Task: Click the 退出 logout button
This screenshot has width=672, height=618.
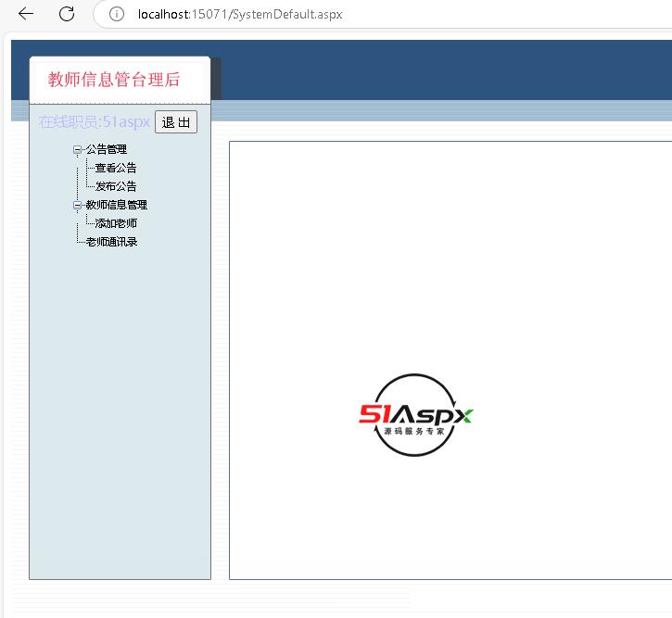Action: pyautogui.click(x=176, y=122)
